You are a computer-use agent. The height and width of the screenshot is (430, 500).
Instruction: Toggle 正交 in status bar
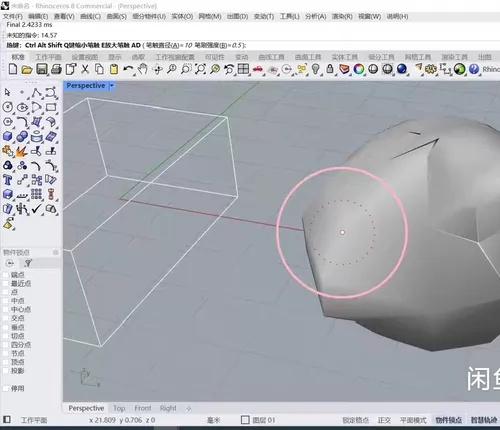(x=384, y=420)
